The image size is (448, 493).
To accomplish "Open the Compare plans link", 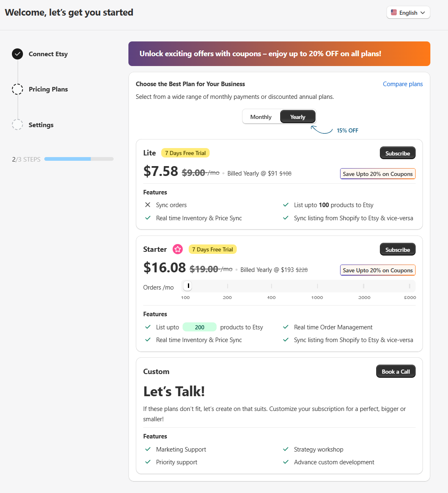I will click(x=403, y=84).
